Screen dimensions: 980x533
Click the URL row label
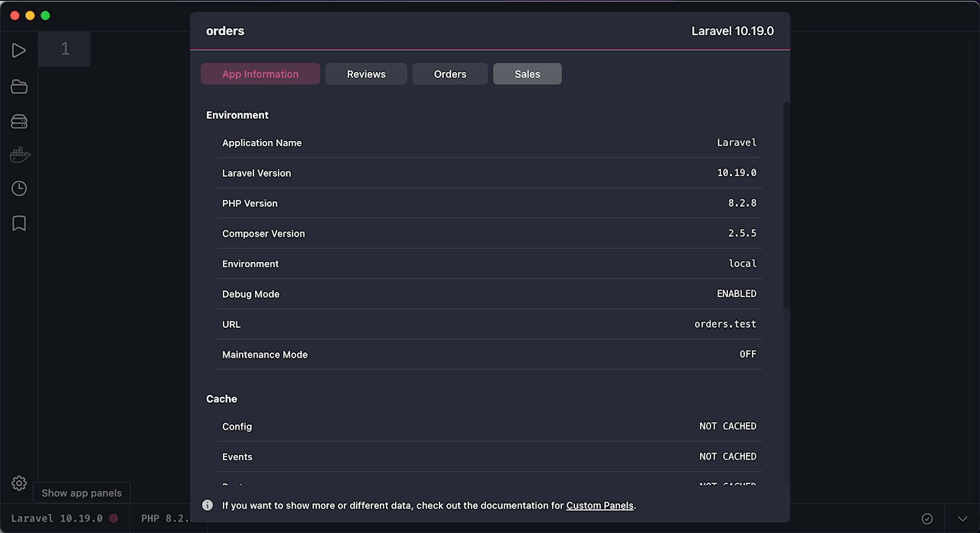231,324
